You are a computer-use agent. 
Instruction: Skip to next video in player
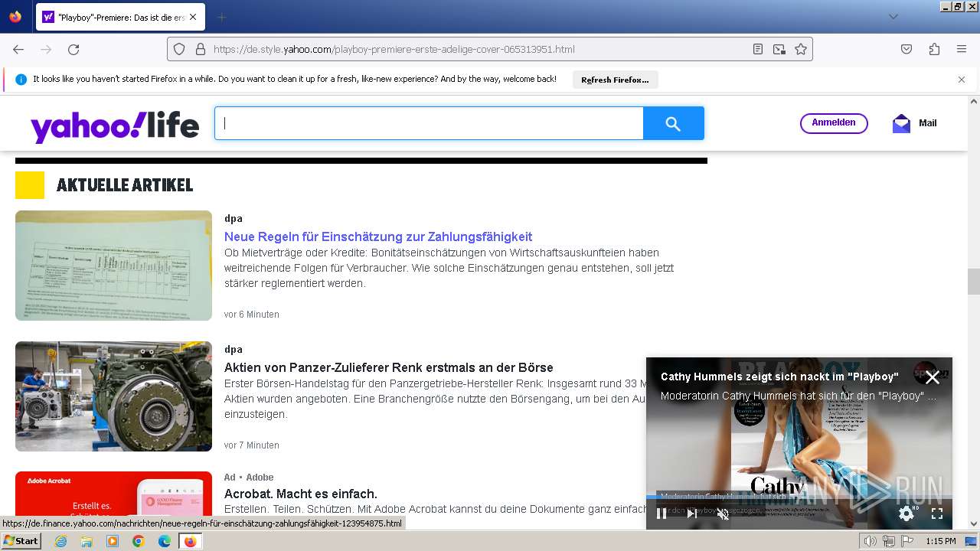(x=692, y=514)
